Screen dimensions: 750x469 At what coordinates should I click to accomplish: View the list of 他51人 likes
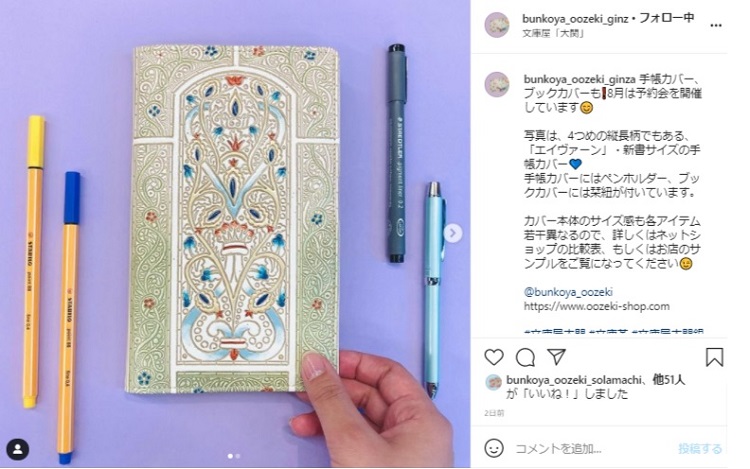(669, 380)
